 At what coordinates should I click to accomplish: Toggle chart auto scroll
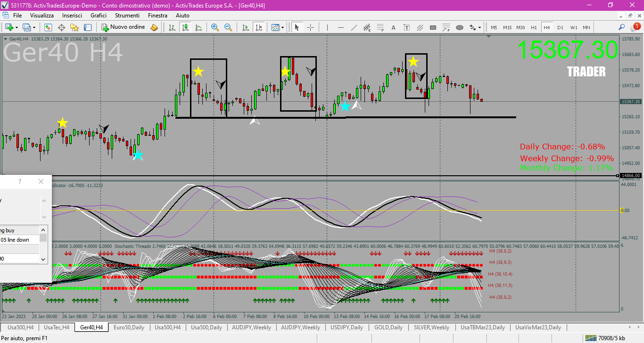click(245, 27)
